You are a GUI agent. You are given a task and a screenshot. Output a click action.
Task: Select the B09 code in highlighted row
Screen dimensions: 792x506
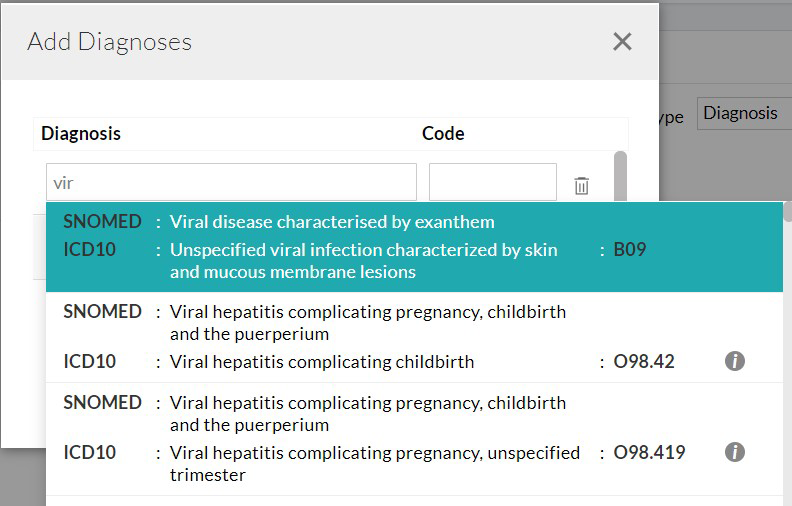(x=630, y=249)
